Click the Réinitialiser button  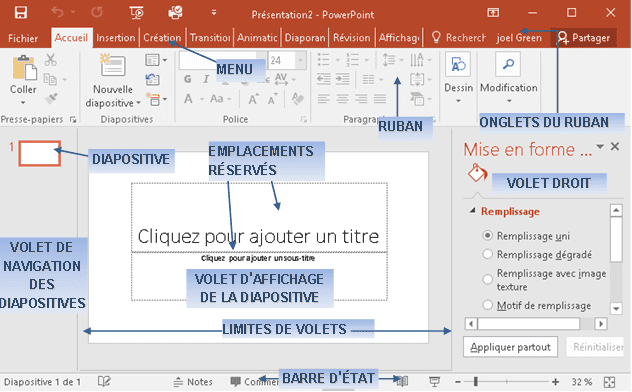click(x=595, y=347)
